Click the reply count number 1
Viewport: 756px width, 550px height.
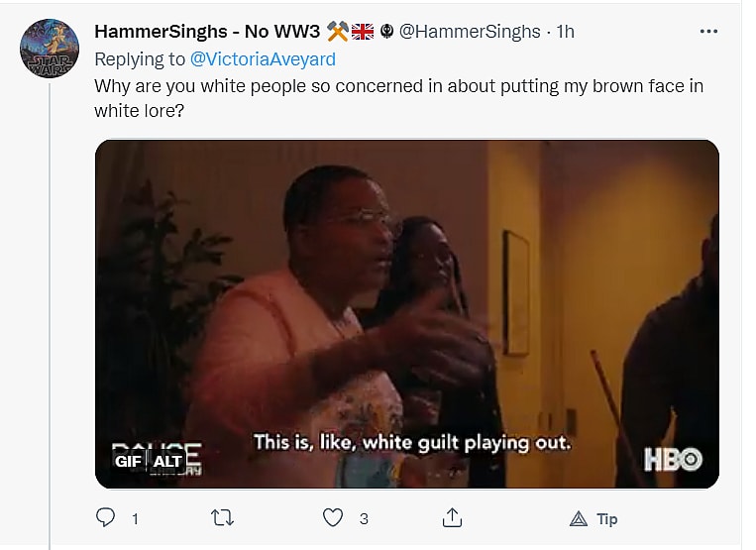136,519
